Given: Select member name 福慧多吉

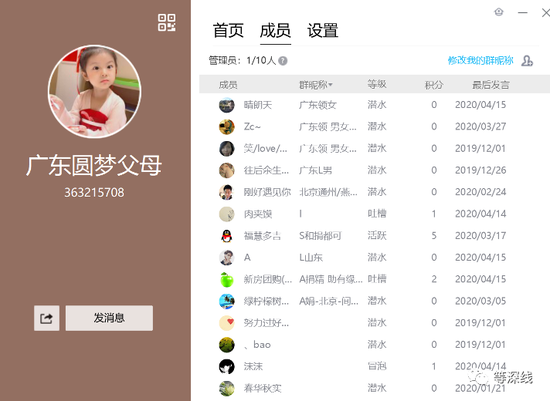Looking at the screenshot, I should [262, 236].
